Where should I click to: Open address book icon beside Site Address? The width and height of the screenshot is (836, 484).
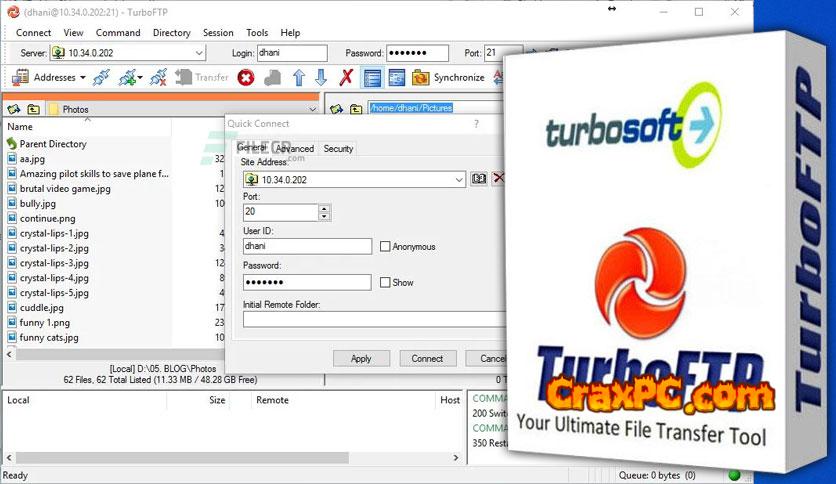pyautogui.click(x=479, y=179)
